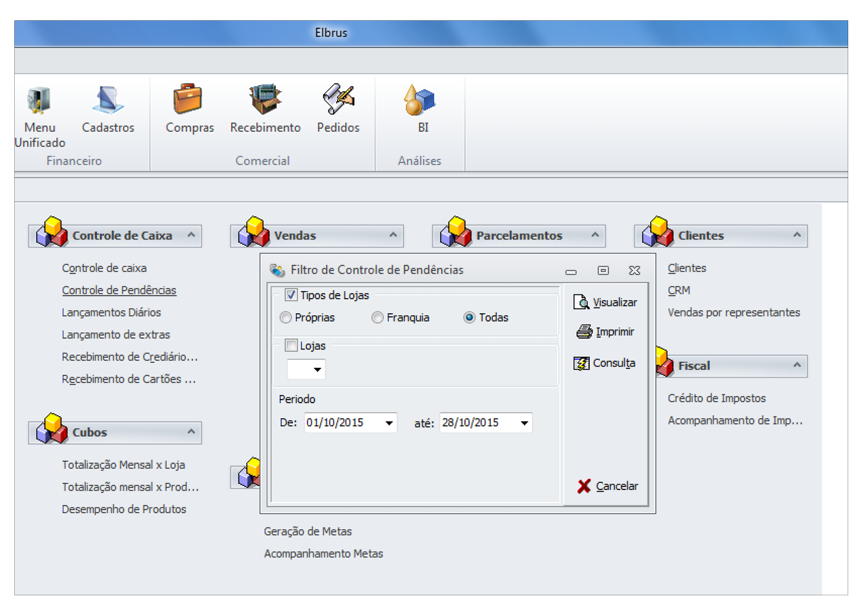Open the Lançamentos Diários link
This screenshot has width=863, height=616.
pos(111,312)
